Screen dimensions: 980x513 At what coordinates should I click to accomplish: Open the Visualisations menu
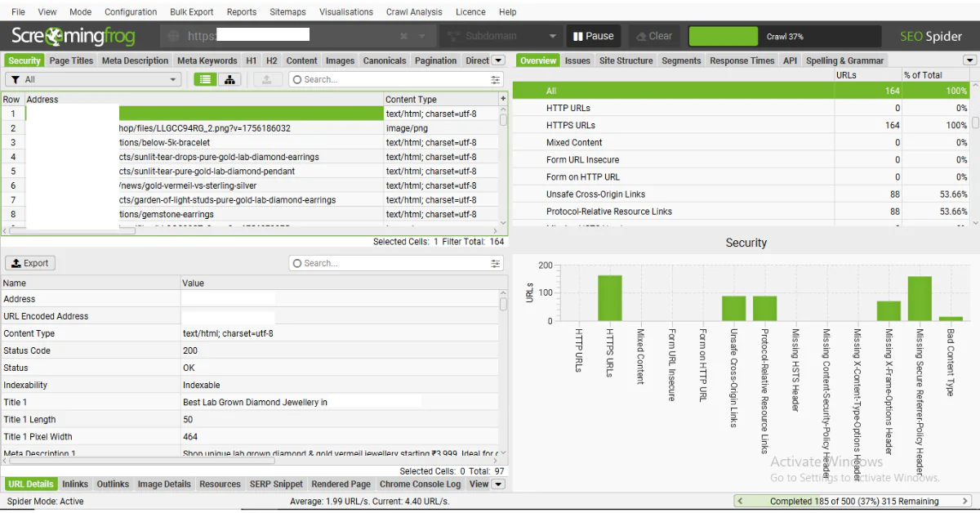tap(346, 12)
